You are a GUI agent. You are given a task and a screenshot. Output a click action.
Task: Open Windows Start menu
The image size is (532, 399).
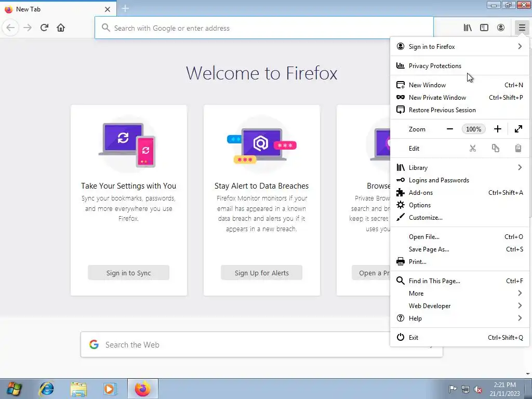pyautogui.click(x=14, y=389)
